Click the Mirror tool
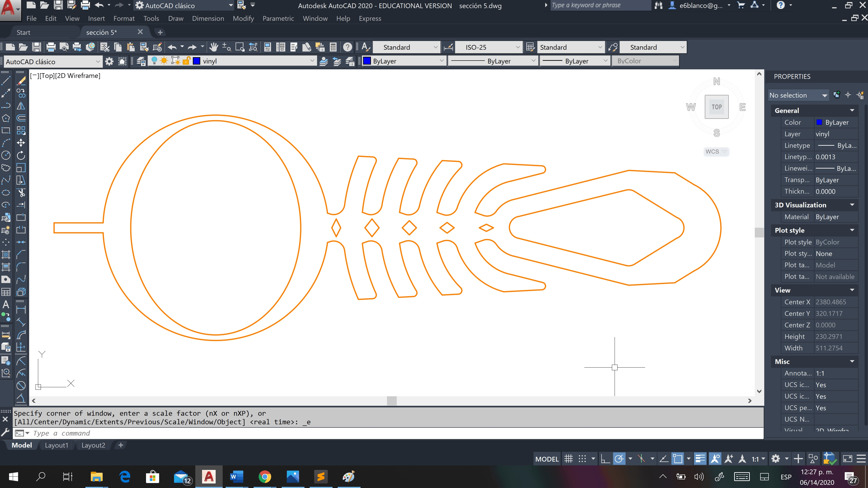Image resolution: width=868 pixels, height=488 pixels. pos(21,106)
